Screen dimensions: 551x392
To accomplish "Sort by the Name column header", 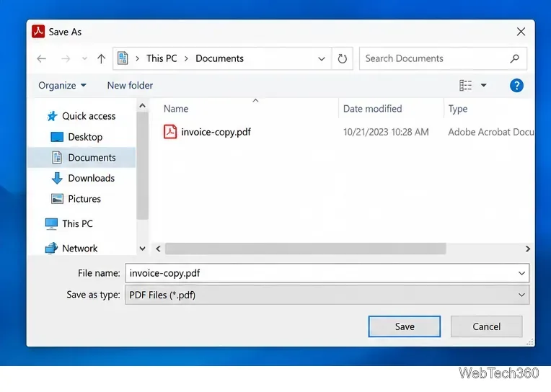I will point(176,109).
